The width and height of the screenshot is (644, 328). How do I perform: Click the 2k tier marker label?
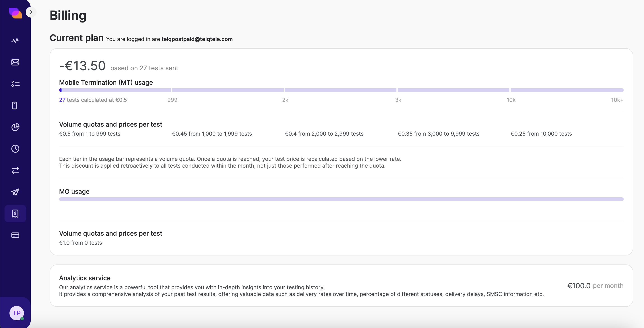click(285, 100)
